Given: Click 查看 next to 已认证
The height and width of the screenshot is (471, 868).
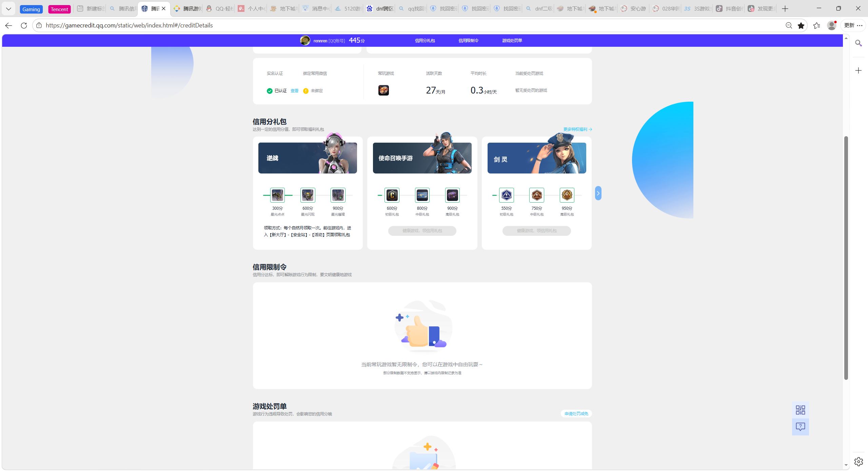Looking at the screenshot, I should click(294, 91).
